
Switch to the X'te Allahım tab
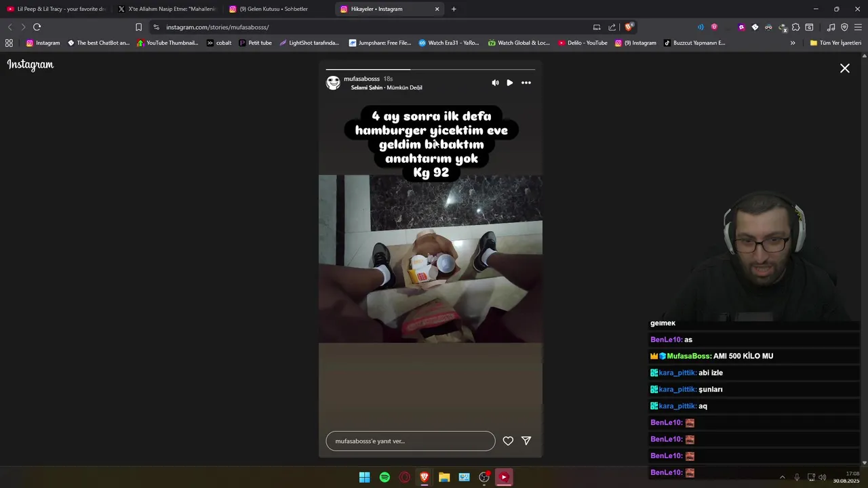coord(167,9)
